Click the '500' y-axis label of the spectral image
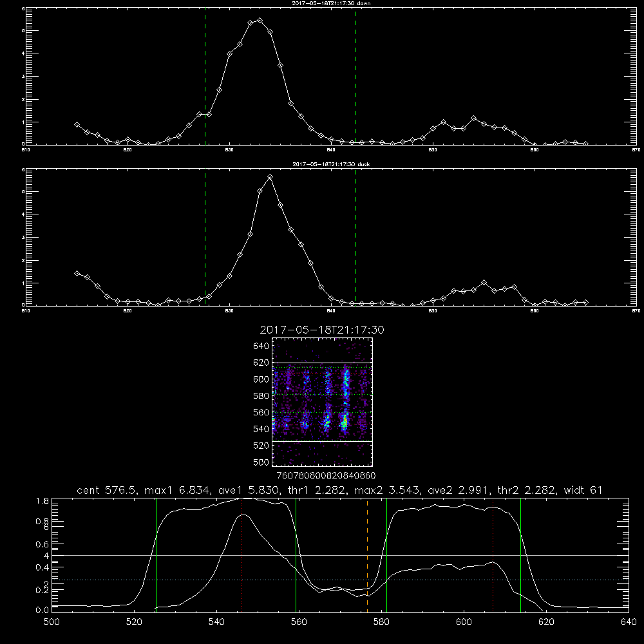Screen dimensions: 644x644 click(261, 462)
